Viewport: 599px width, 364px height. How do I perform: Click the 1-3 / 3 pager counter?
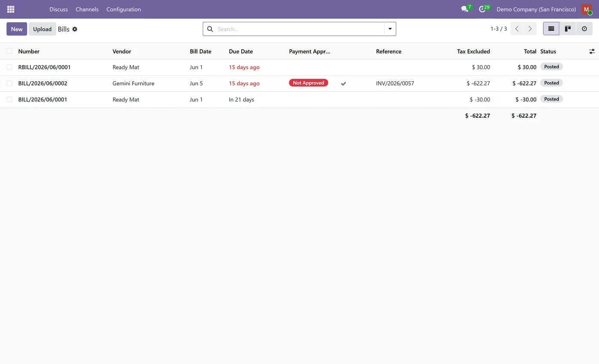(498, 29)
